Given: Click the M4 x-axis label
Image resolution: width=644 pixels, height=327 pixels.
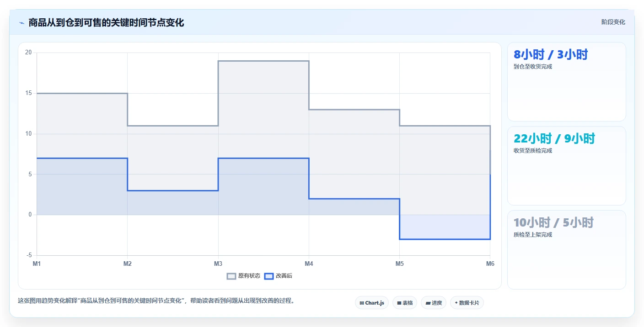Looking at the screenshot, I should click(x=309, y=264).
